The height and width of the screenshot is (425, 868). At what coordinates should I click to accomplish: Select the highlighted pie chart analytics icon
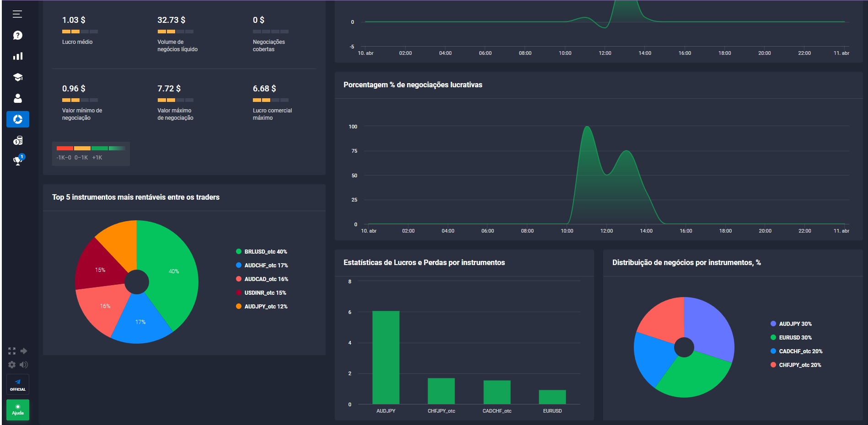tap(17, 120)
